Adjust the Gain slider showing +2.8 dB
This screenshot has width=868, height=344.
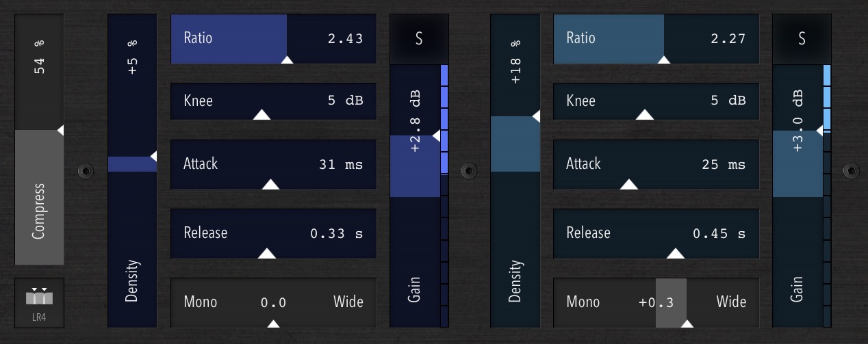point(415,196)
